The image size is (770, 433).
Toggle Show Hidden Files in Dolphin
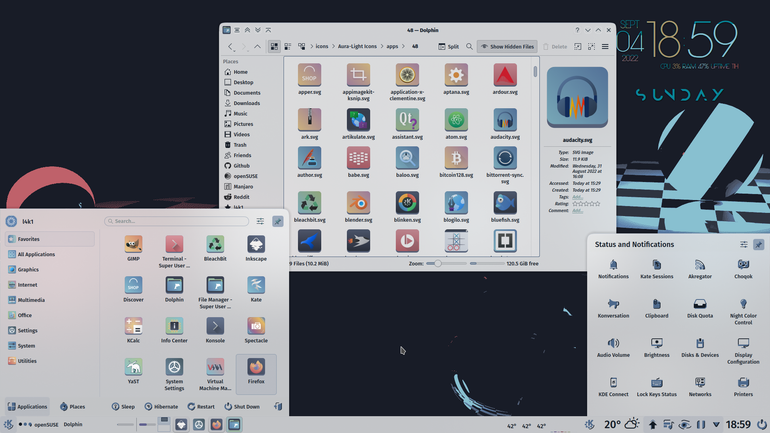[x=507, y=47]
